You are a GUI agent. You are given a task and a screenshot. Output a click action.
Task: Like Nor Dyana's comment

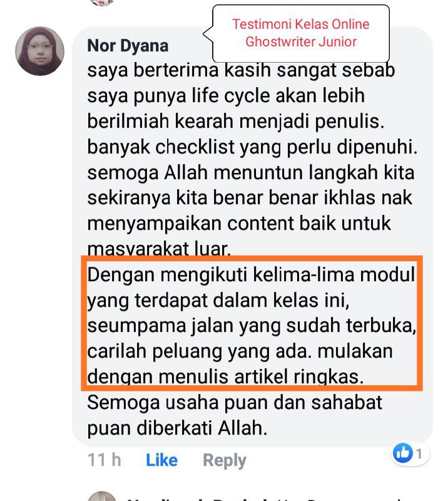click(x=161, y=460)
